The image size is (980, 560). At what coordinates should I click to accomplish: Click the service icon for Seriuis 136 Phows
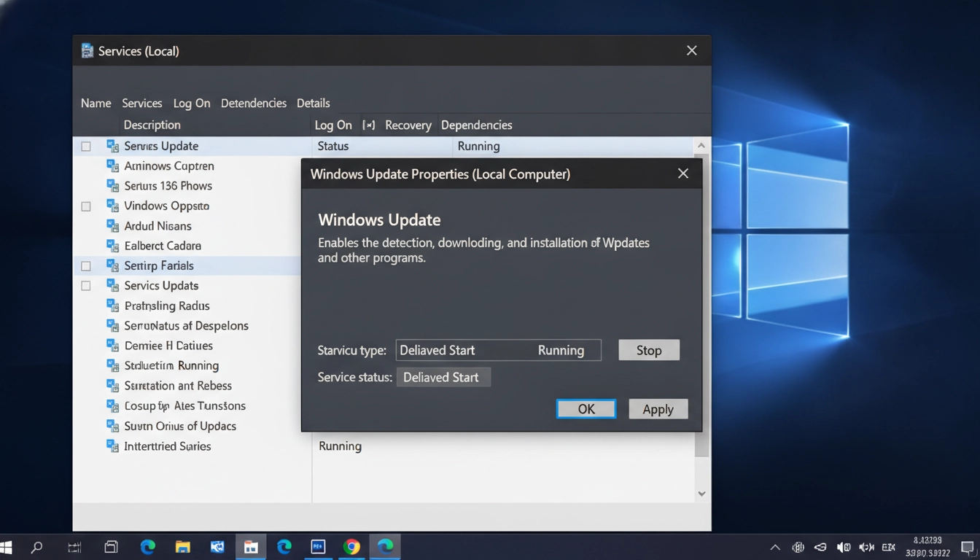tap(112, 186)
